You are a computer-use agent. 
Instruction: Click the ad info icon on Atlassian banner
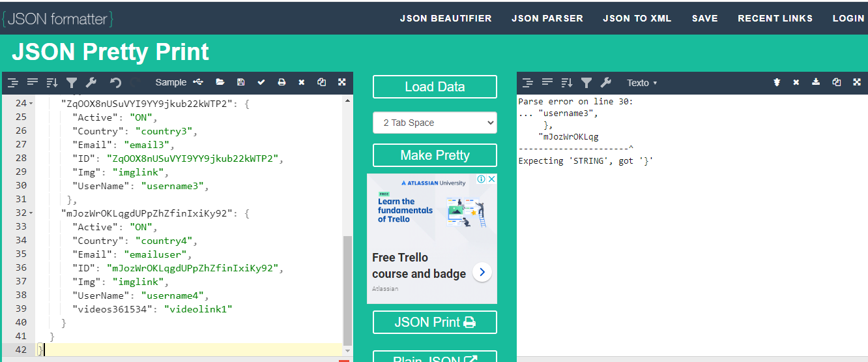click(x=482, y=179)
